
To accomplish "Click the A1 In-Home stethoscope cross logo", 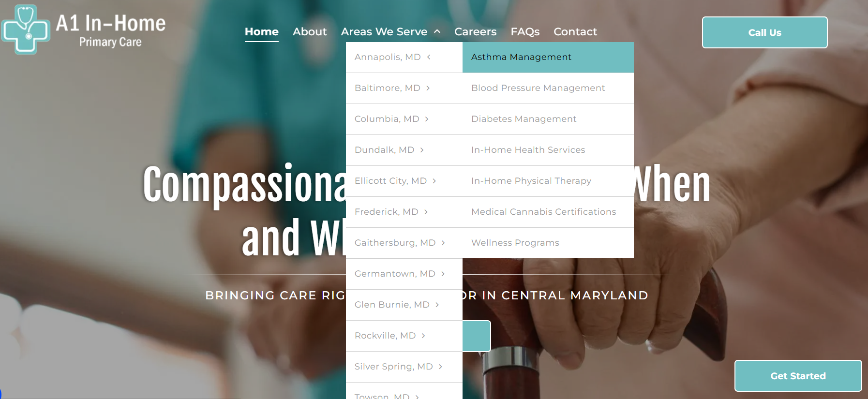I will pos(26,30).
